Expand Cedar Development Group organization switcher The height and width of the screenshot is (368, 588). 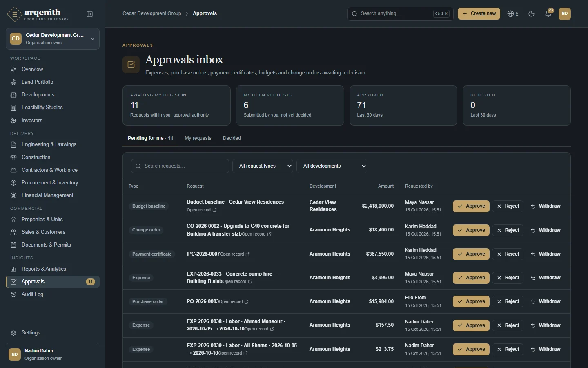pos(53,39)
